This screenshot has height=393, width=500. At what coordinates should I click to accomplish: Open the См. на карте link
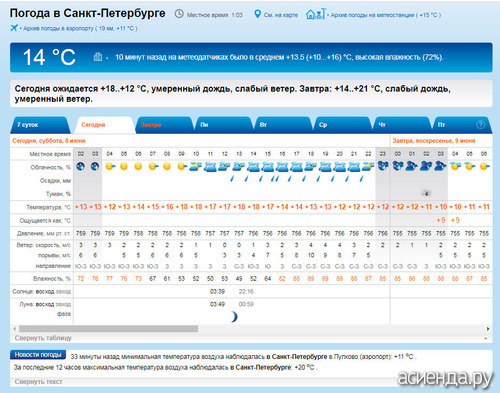pos(281,15)
